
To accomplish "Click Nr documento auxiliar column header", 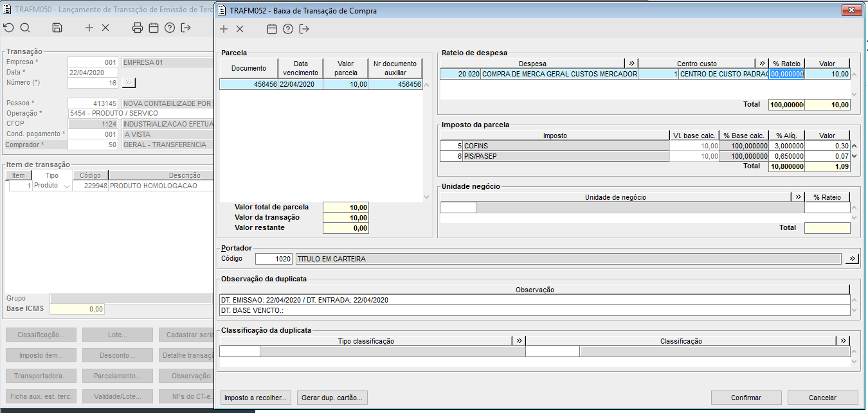I will click(x=395, y=68).
